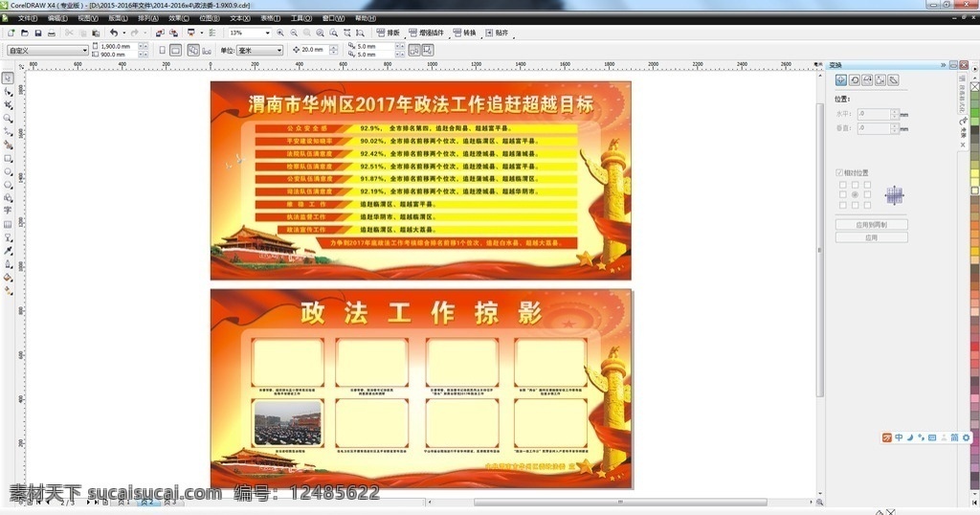This screenshot has height=515, width=980.
Task: Expand the undo history arrow
Action: [123, 34]
